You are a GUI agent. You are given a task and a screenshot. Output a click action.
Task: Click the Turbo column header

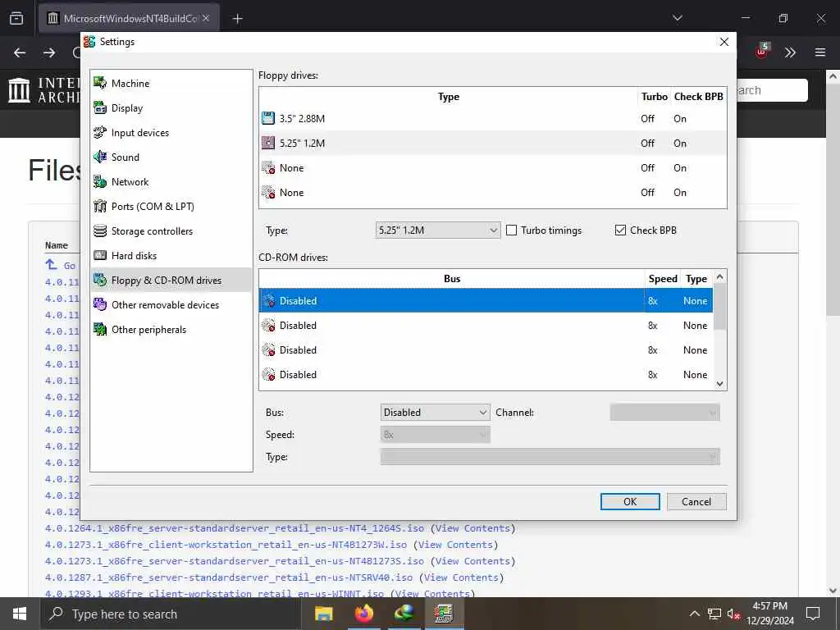pos(654,97)
